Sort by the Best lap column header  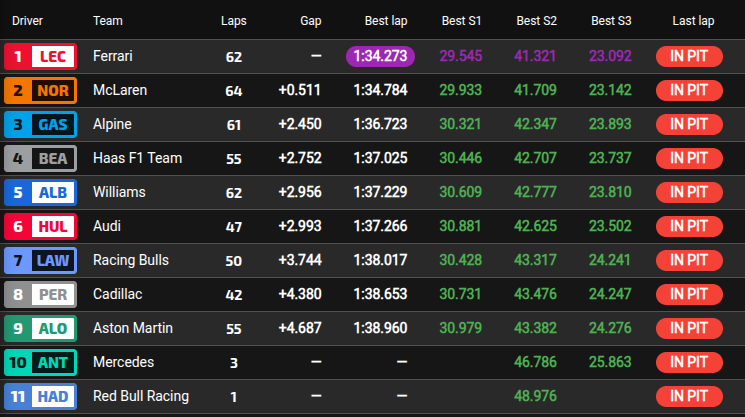click(x=387, y=21)
